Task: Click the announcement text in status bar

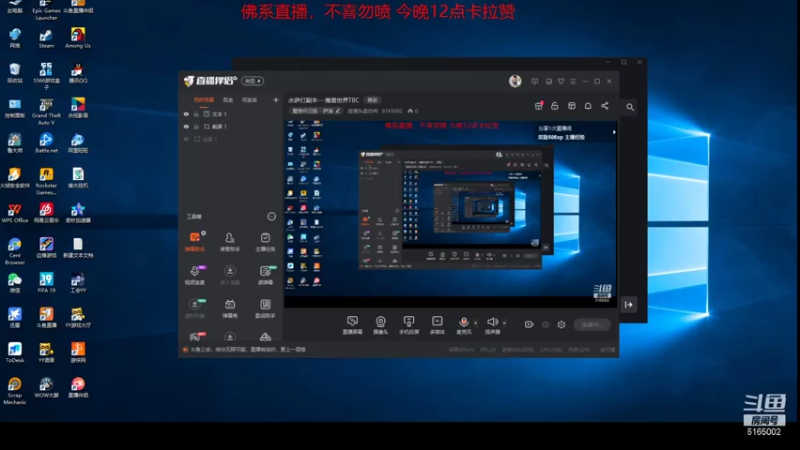Action: 248,349
